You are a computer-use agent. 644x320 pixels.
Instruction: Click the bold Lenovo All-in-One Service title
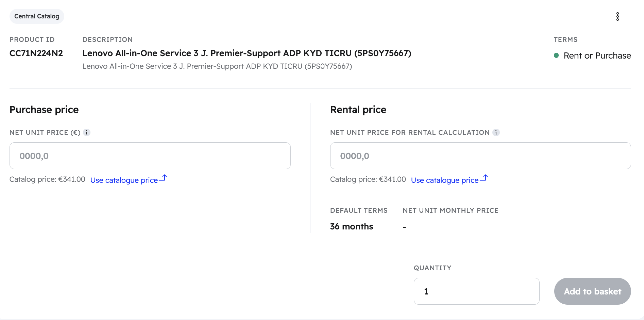(x=247, y=53)
